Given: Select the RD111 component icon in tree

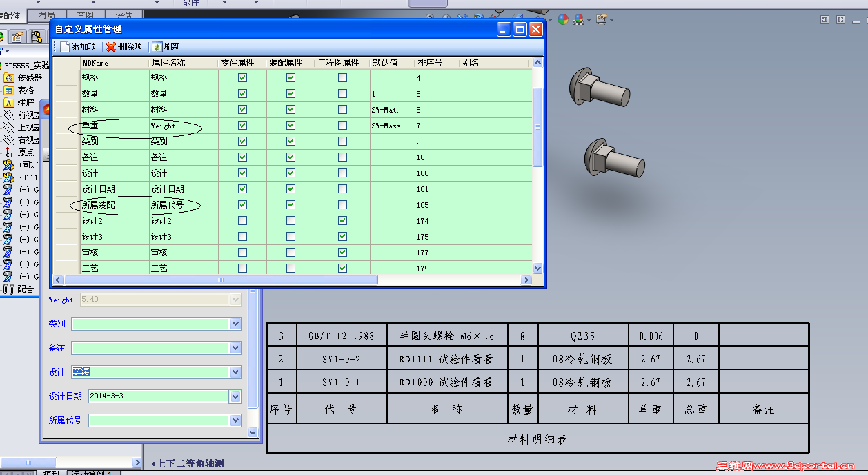Looking at the screenshot, I should (x=9, y=177).
